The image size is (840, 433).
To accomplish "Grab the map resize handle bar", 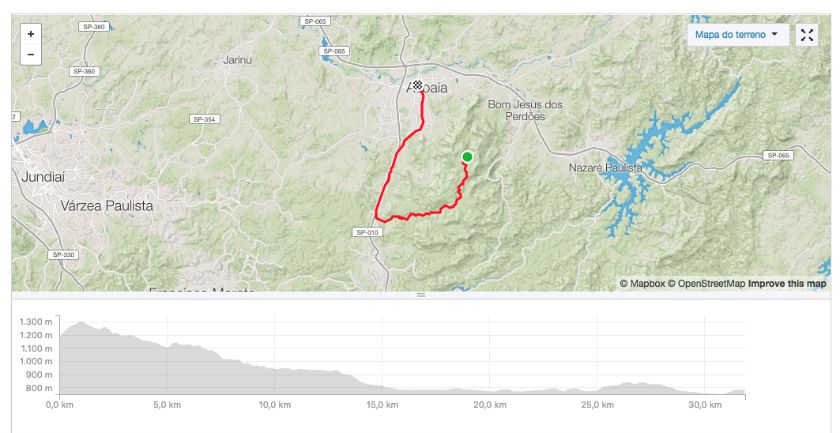I will point(421,295).
